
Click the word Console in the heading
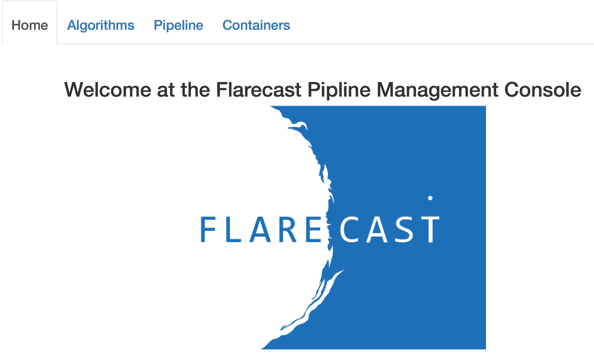click(x=543, y=90)
